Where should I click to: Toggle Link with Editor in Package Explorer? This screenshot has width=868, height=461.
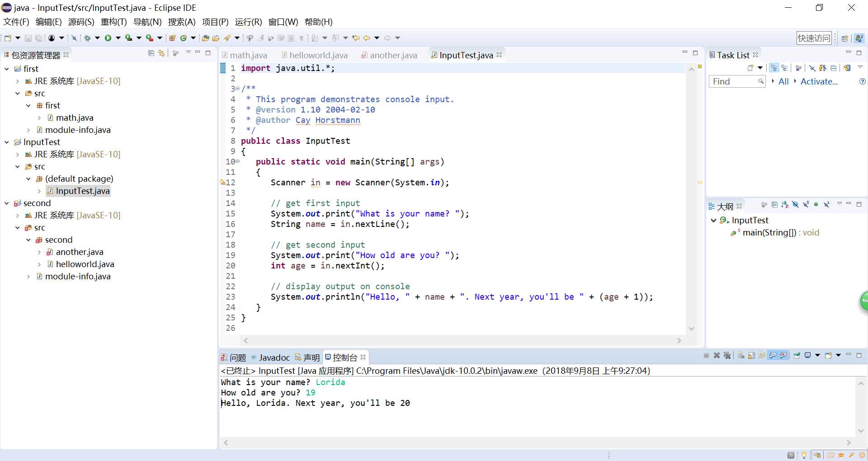[x=161, y=53]
